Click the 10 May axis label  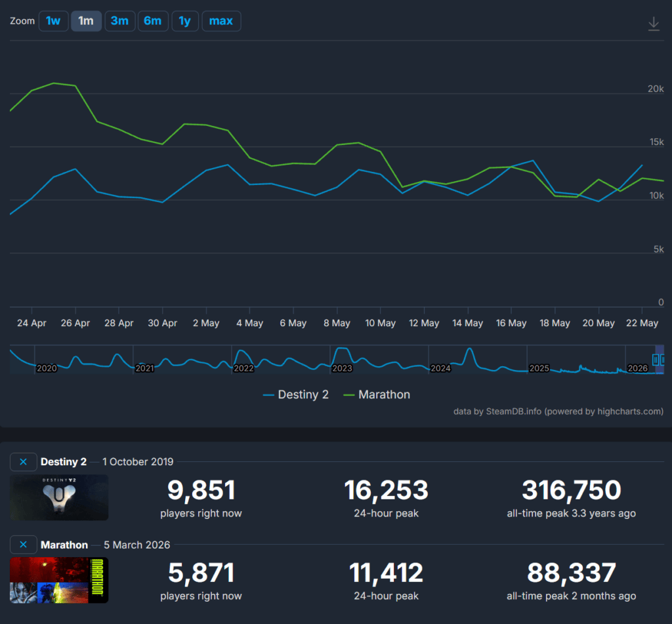tap(380, 323)
